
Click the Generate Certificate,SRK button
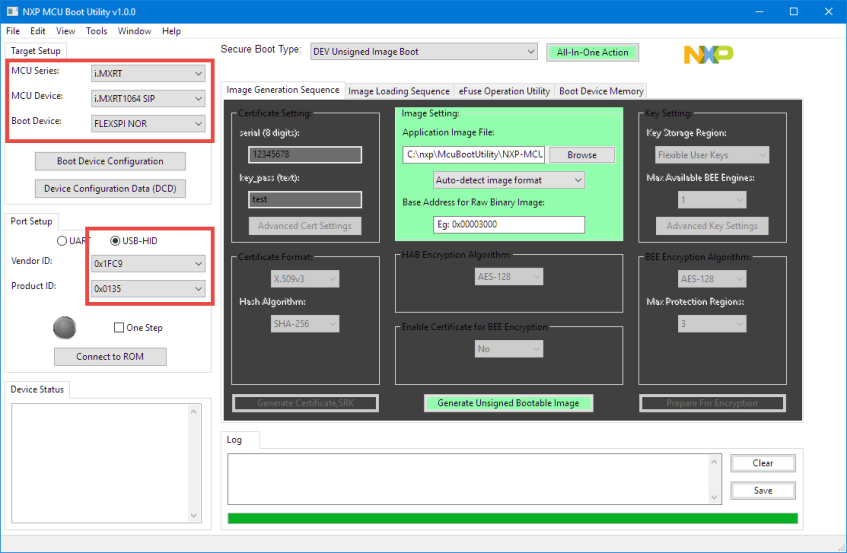[306, 403]
